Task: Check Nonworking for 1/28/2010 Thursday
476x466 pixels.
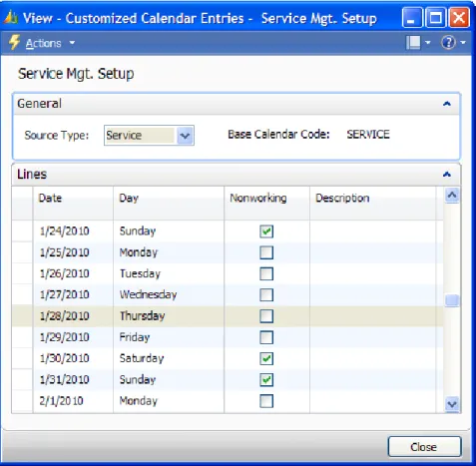Action: (266, 316)
